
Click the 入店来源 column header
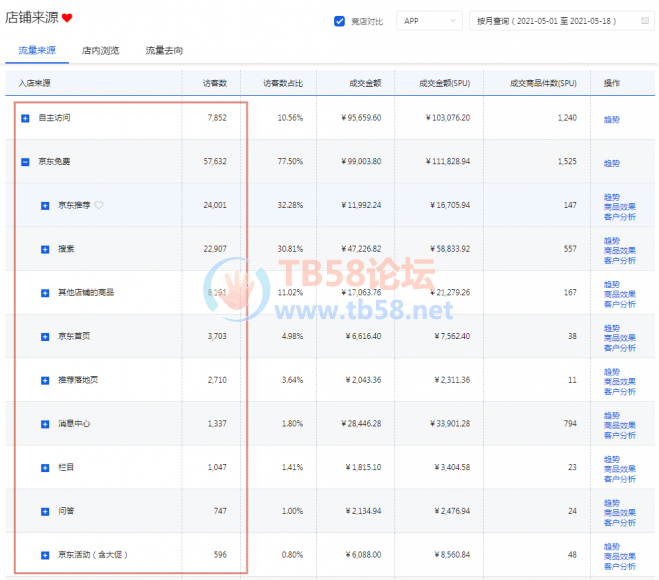pyautogui.click(x=34, y=83)
